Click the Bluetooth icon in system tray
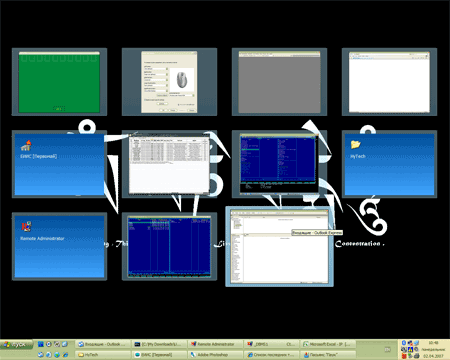 404,343
